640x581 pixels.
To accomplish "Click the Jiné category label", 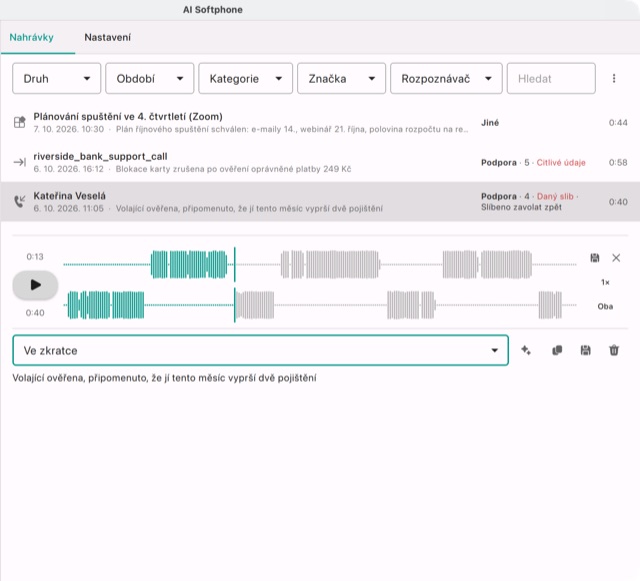I will (x=490, y=123).
